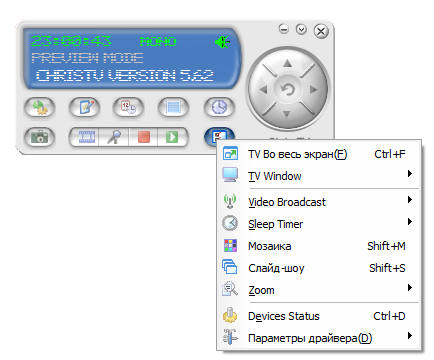
Task: Click the magnifier icon beside Zoom
Action: click(230, 289)
